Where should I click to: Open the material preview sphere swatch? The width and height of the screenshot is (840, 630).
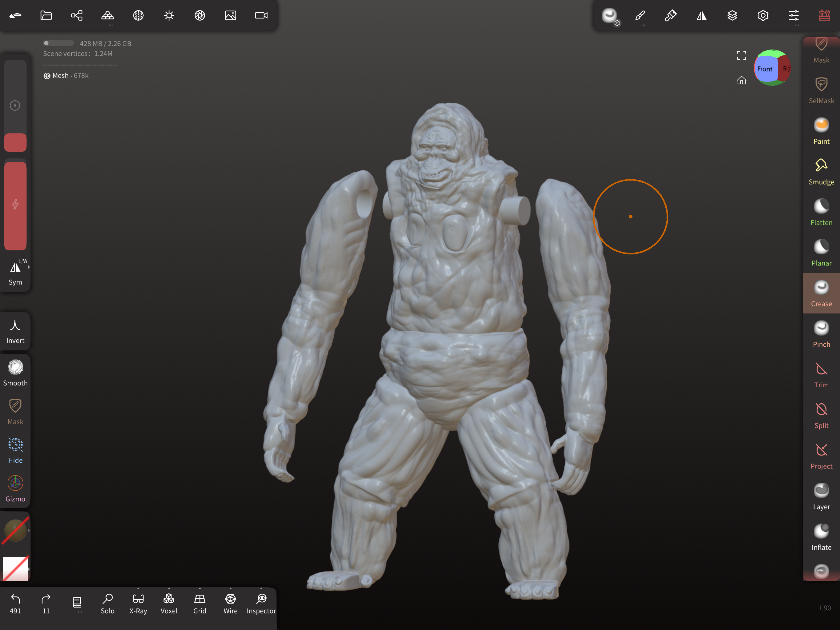[15, 530]
